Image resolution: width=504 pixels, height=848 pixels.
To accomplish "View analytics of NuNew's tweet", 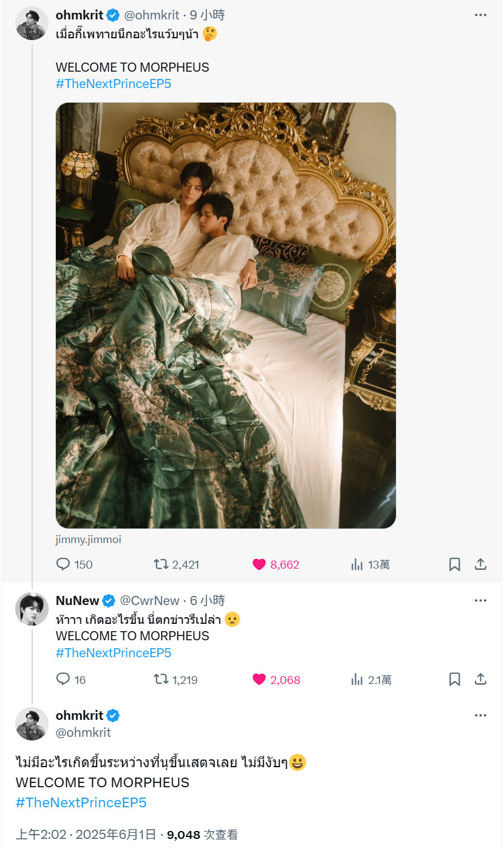I will [x=357, y=679].
